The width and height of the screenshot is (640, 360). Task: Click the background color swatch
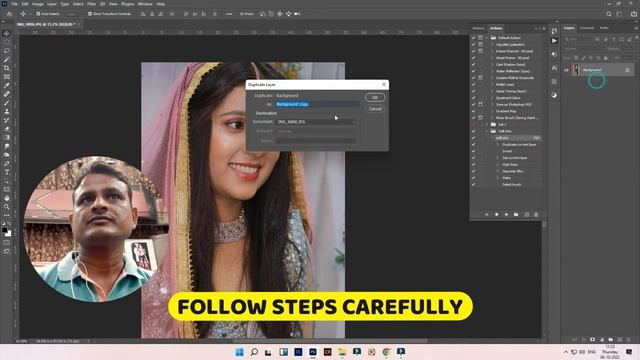9,234
